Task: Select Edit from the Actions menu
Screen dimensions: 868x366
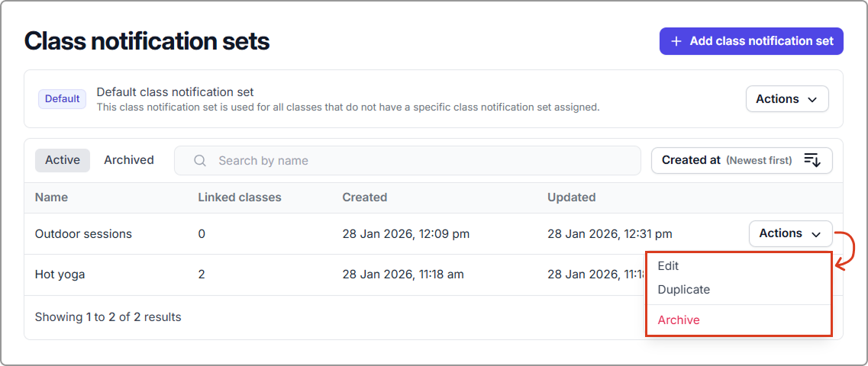Action: tap(668, 266)
